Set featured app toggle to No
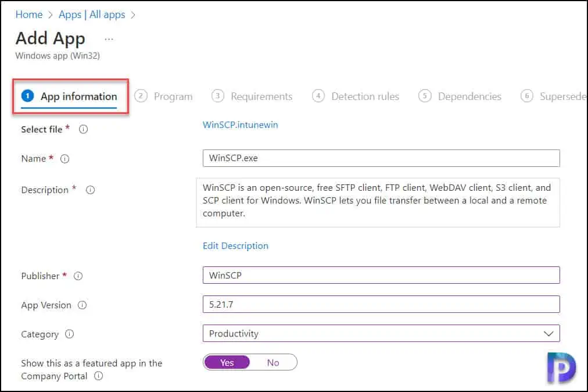This screenshot has width=588, height=392. pyautogui.click(x=273, y=362)
